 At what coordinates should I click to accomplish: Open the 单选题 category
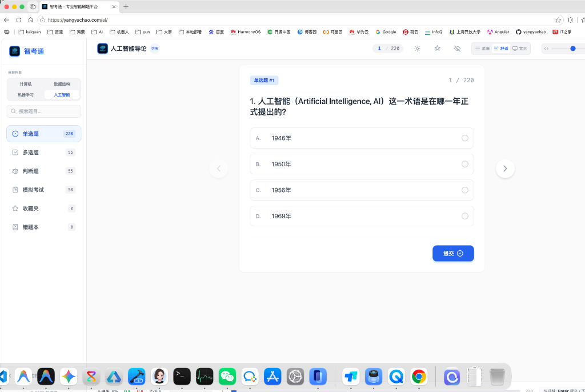pos(44,134)
